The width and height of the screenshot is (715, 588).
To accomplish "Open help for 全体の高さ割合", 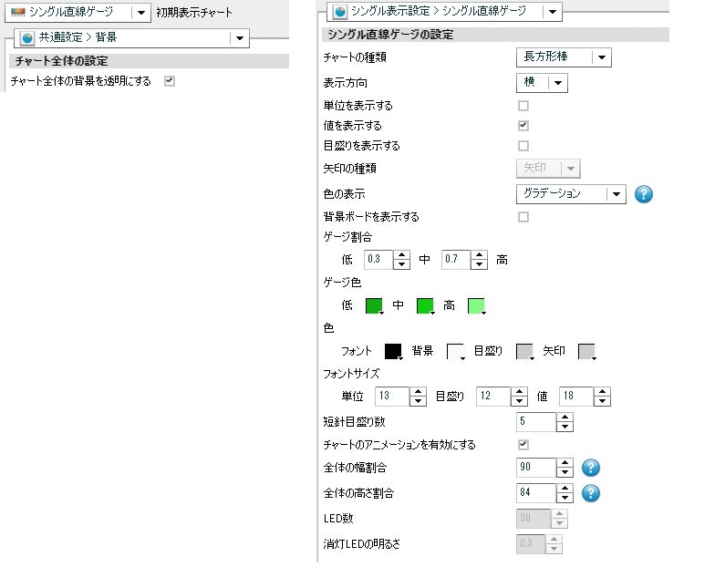I will (x=591, y=493).
